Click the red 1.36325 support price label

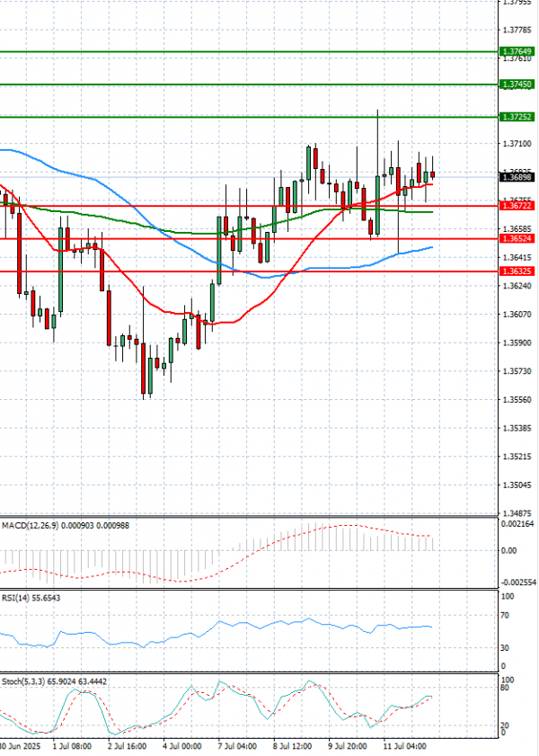coord(517,271)
